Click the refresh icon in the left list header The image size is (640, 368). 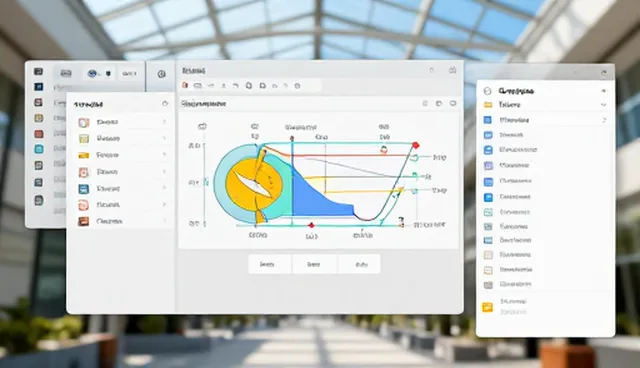pos(165,104)
